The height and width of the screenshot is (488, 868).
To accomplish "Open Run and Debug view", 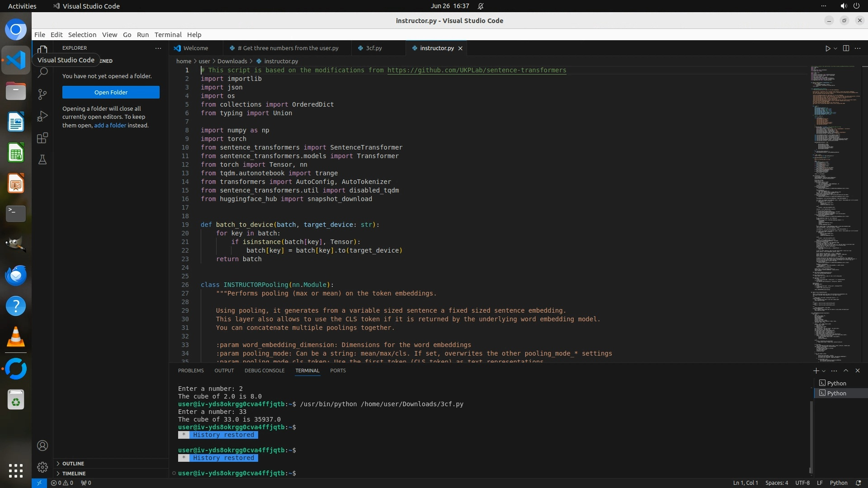I will click(x=42, y=116).
